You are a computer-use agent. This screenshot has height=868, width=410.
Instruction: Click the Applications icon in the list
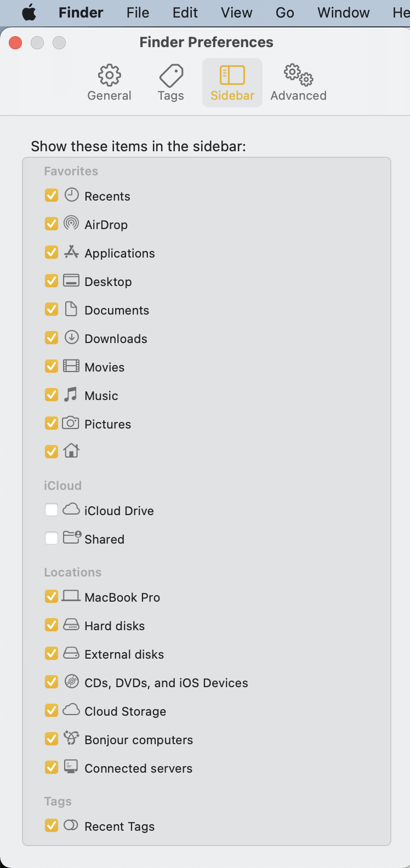(x=71, y=252)
